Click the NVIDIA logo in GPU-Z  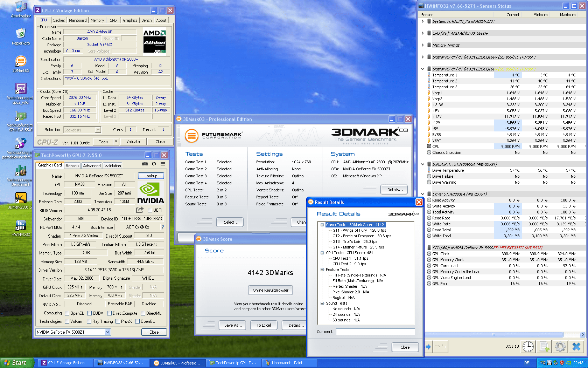pyautogui.click(x=150, y=193)
